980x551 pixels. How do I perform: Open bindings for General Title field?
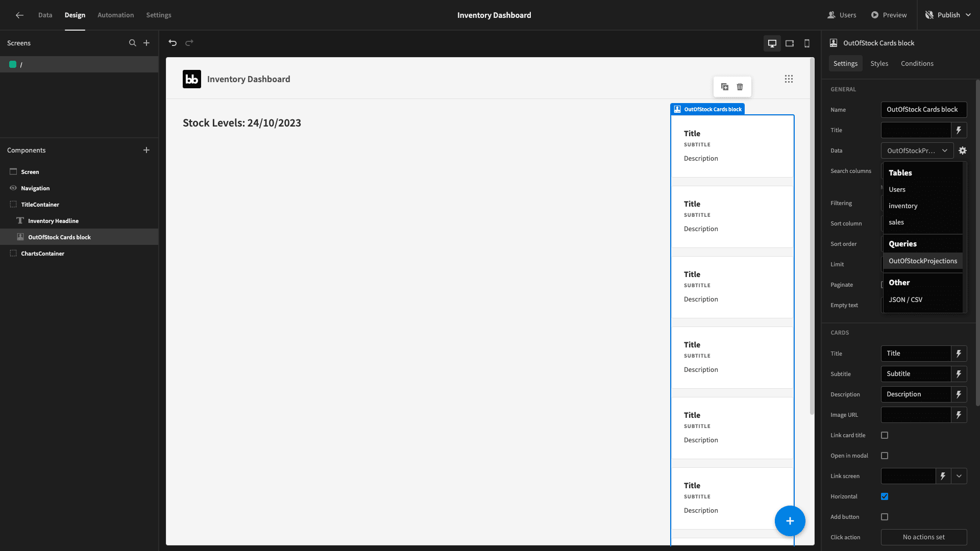[x=959, y=130]
